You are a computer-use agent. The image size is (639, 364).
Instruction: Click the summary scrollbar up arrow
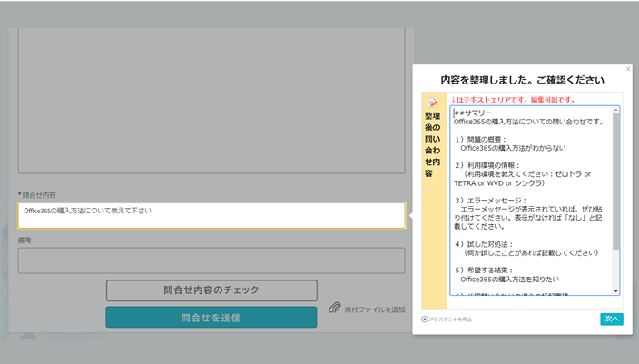[616, 110]
